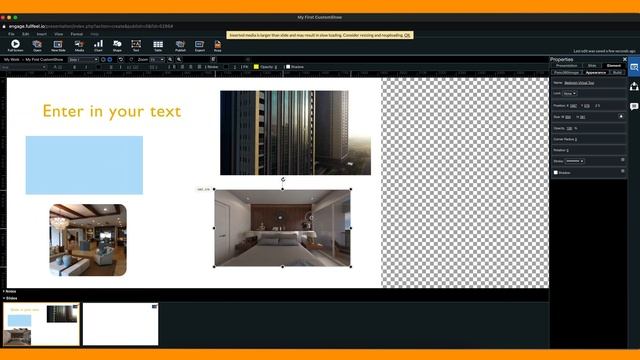Click the stroke settings icon in Properties
The width and height of the screenshot is (640, 360).
(x=622, y=160)
